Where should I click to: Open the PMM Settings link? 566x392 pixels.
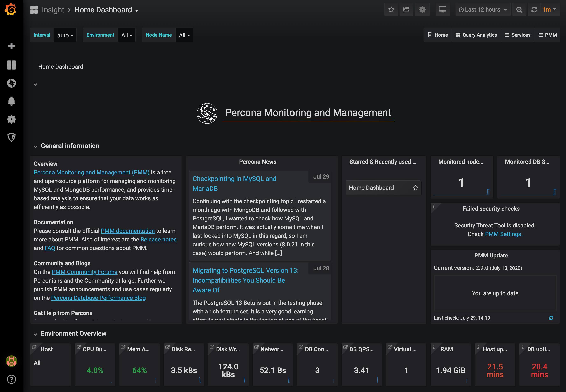pyautogui.click(x=504, y=234)
